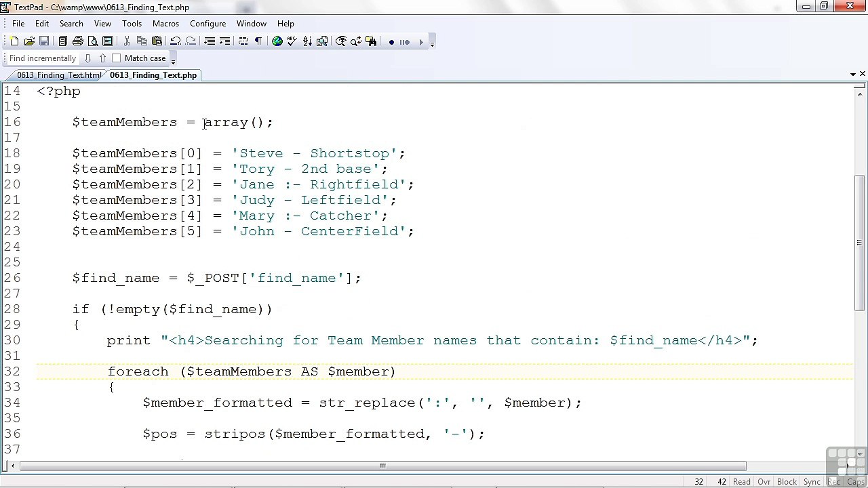Decrease indent with the toolbar icon

210,41
